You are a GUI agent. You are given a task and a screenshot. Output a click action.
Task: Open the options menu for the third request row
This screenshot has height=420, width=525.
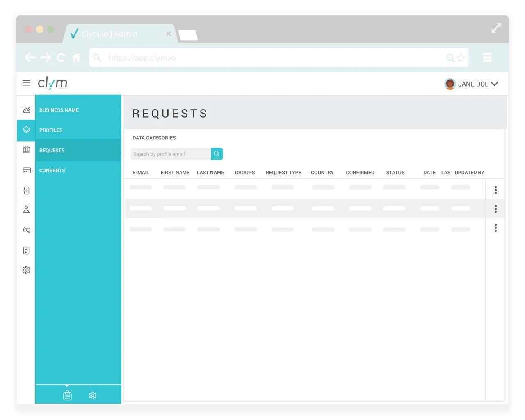(x=495, y=228)
